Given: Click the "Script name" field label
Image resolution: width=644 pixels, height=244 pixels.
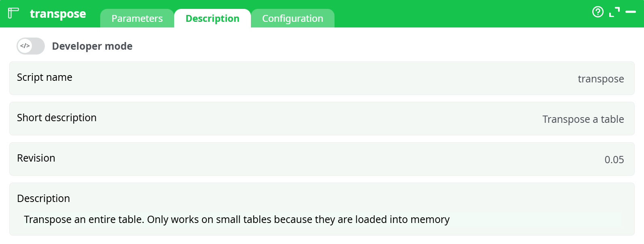Looking at the screenshot, I should click(44, 78).
